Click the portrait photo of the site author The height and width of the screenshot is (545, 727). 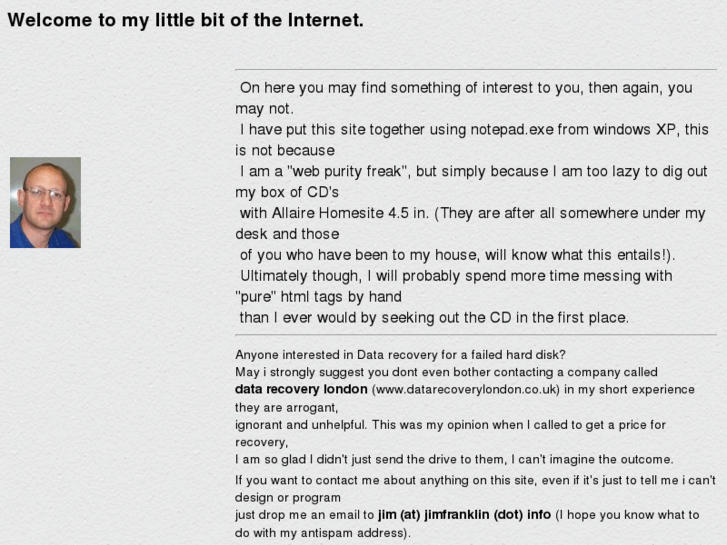(45, 202)
